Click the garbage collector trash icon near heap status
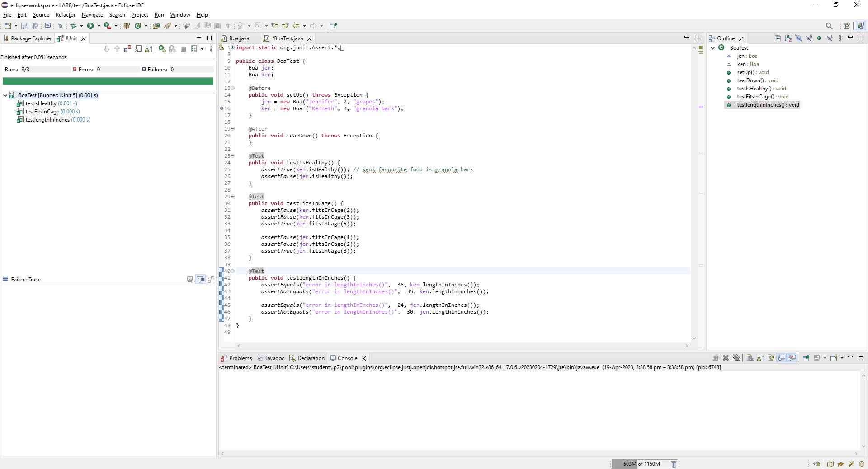 tap(674, 464)
